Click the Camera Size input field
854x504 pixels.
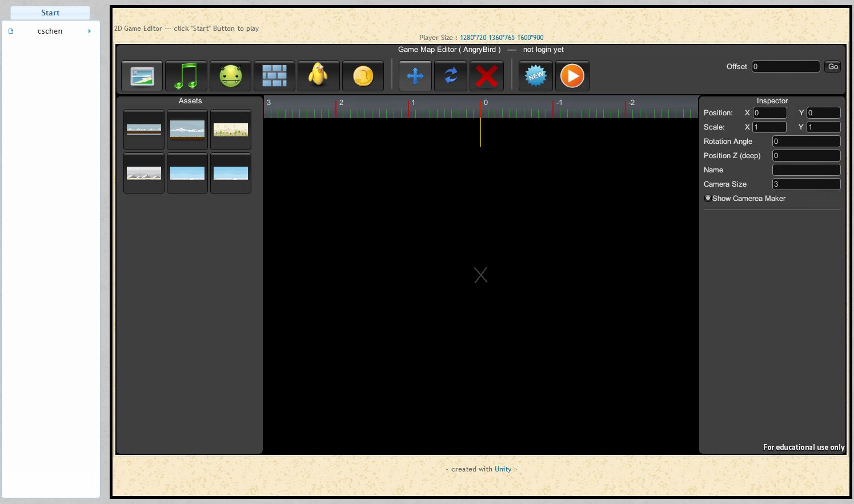[x=806, y=184]
